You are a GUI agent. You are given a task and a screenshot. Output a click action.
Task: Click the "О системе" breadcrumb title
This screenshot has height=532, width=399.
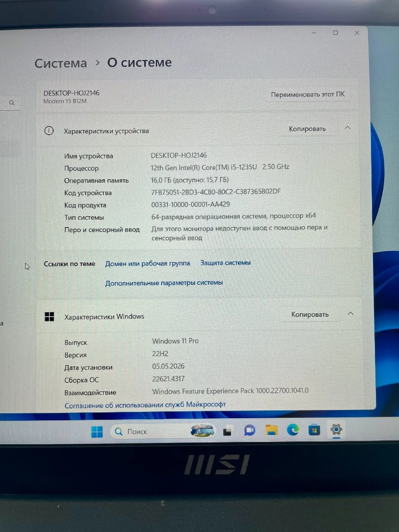pos(139,63)
